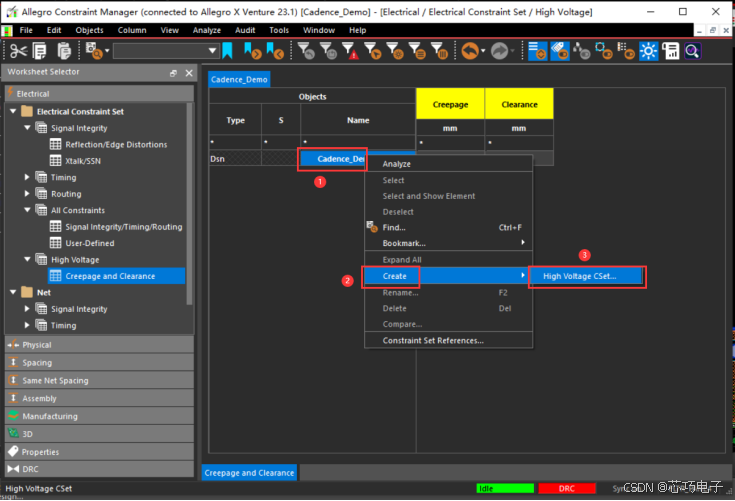Select Creepage and Clearance bottom tab
The width and height of the screenshot is (735, 501).
coord(249,473)
